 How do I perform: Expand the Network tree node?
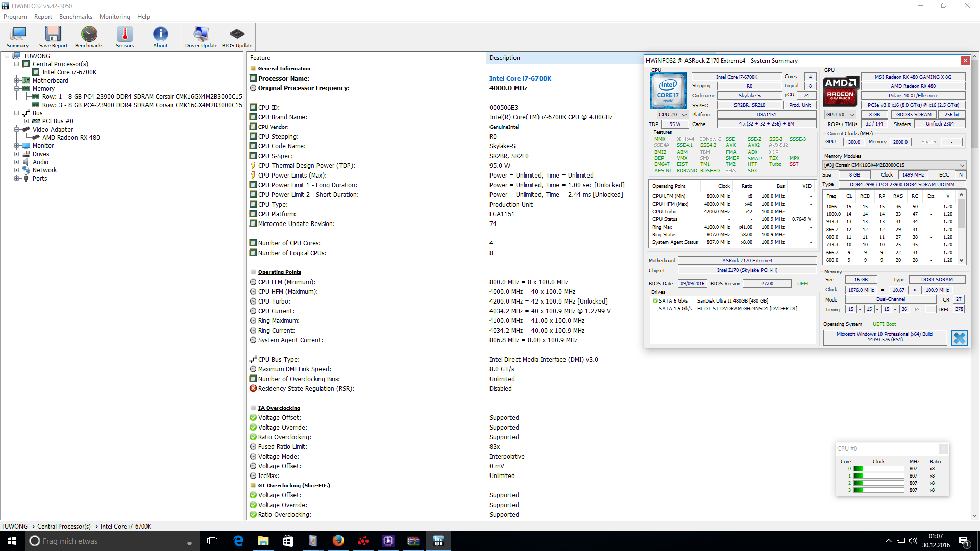(16, 170)
